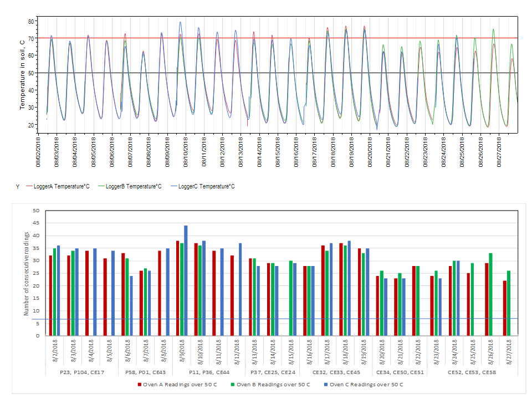Click the 8/9/2018 label on bar chart
Viewport: 532px width, 399px height.
point(182,351)
